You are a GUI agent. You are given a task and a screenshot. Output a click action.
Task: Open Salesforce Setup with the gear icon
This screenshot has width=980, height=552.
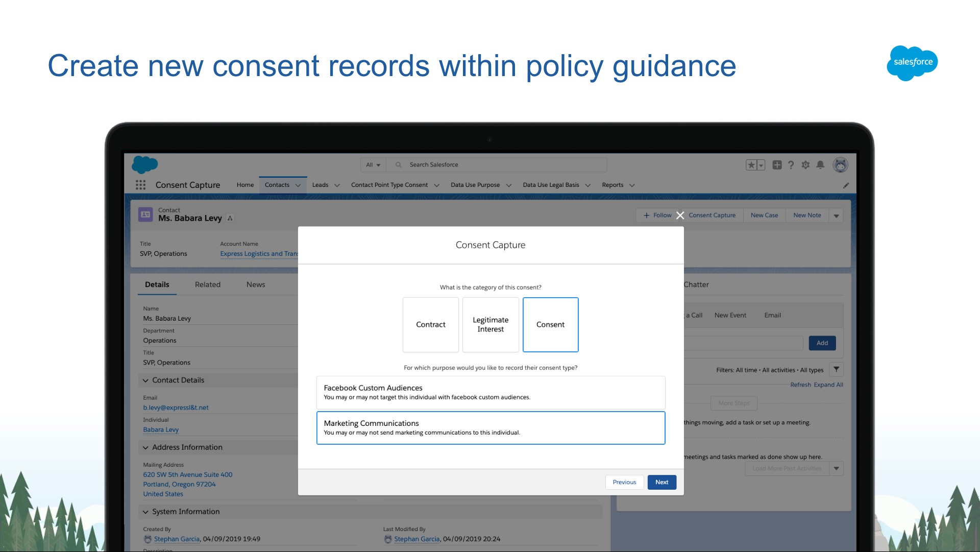pyautogui.click(x=805, y=164)
